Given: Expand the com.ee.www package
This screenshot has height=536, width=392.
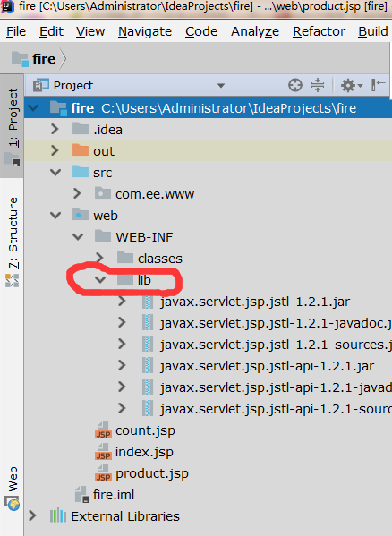Looking at the screenshot, I should click(x=77, y=194).
